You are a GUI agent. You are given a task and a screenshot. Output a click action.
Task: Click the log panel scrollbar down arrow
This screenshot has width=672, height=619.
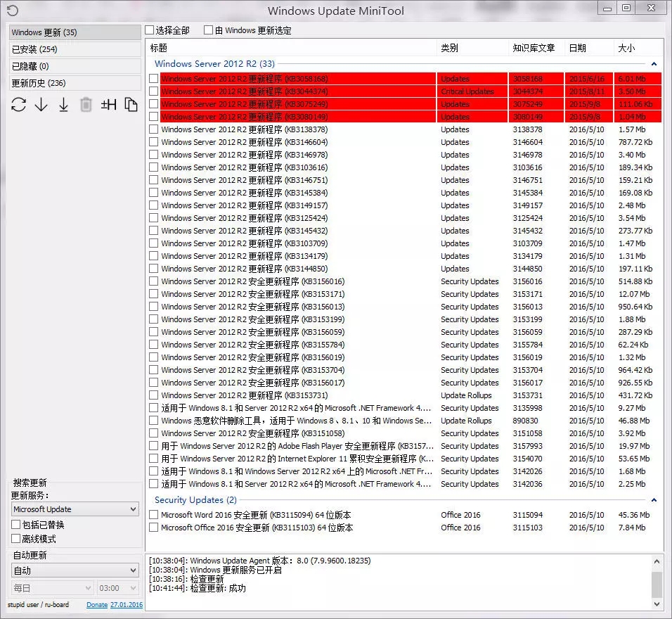(x=657, y=604)
